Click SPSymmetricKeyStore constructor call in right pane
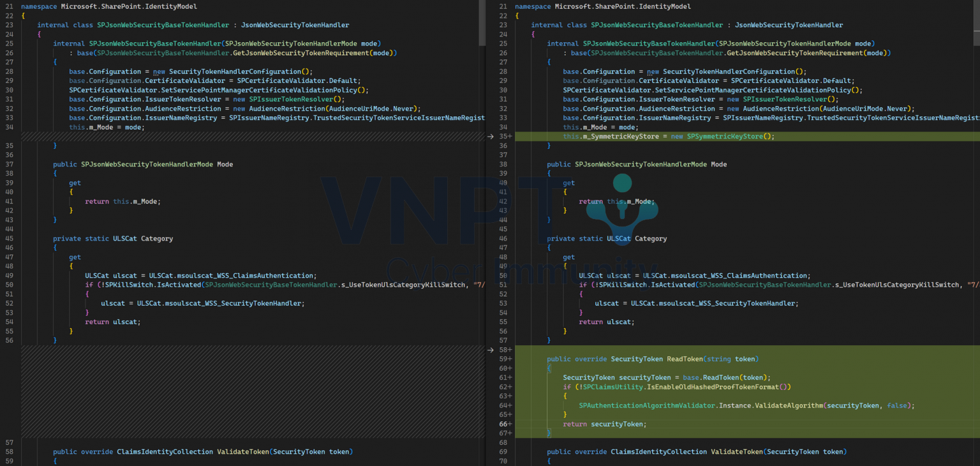This screenshot has height=466, width=980. click(x=729, y=137)
